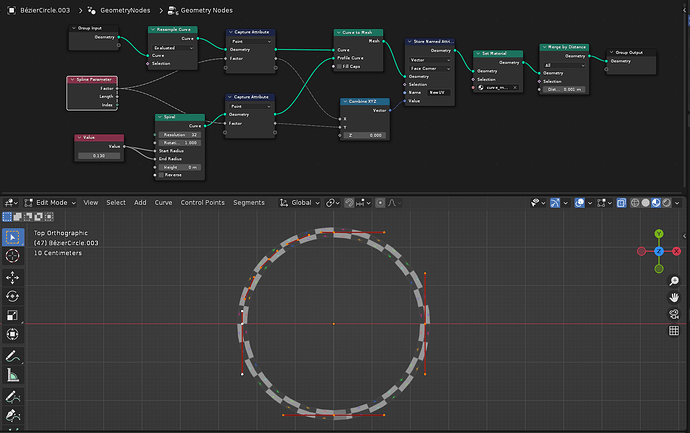Open Point domain dropdown in lower Capture Attribute
This screenshot has height=433, width=690.
pyautogui.click(x=250, y=106)
